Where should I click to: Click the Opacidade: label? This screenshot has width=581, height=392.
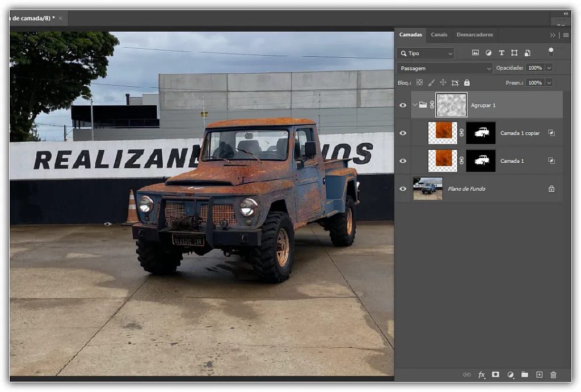coord(510,68)
